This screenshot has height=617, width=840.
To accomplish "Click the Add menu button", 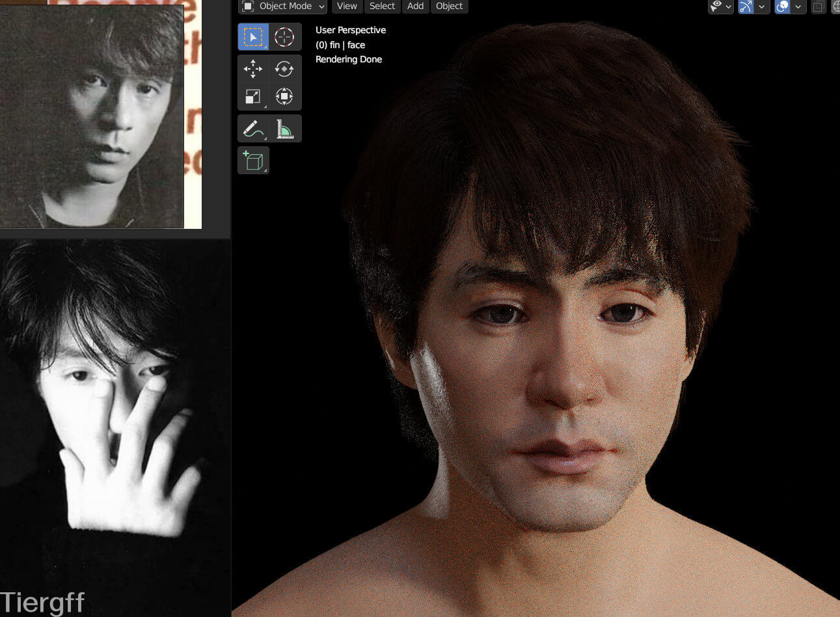I will 415,7.
